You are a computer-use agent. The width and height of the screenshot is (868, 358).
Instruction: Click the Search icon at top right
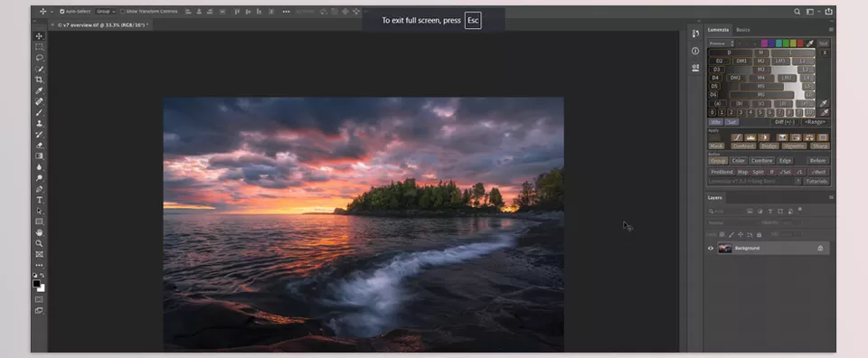click(x=797, y=11)
